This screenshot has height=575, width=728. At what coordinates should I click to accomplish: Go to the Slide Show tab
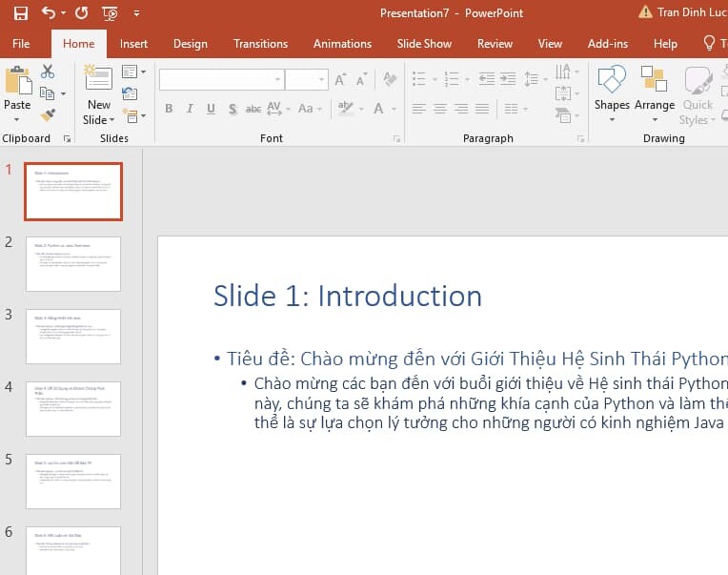pos(424,44)
